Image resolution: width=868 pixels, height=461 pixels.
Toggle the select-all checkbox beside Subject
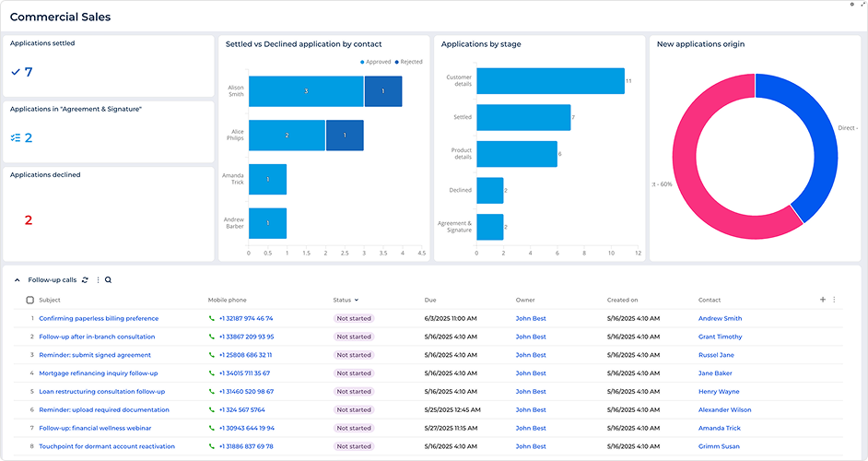[30, 301]
